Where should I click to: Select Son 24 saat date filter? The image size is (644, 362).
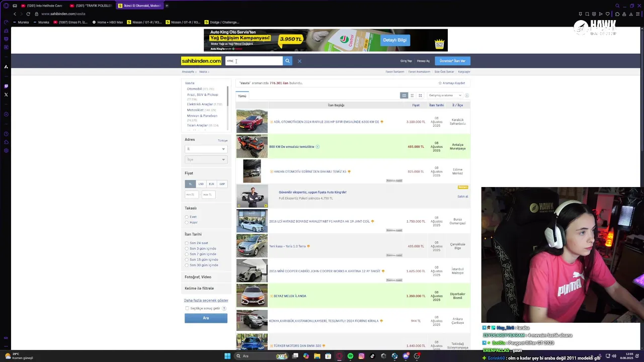click(x=187, y=243)
